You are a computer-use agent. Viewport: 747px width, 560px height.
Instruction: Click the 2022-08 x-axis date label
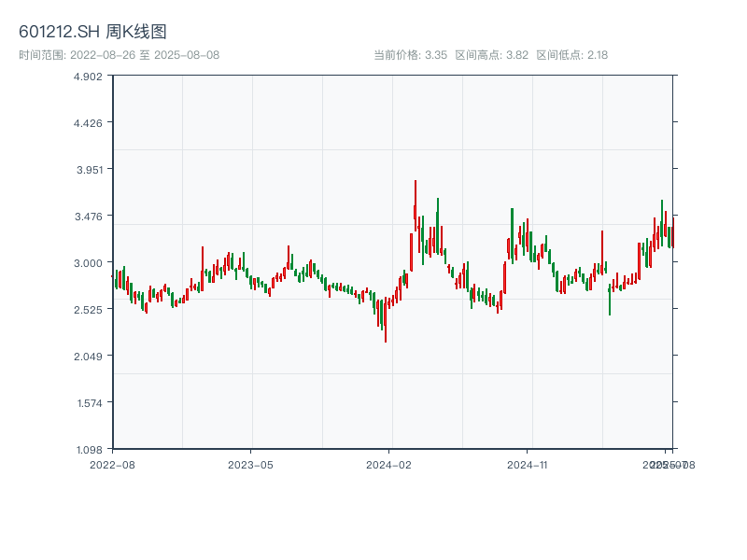point(112,464)
